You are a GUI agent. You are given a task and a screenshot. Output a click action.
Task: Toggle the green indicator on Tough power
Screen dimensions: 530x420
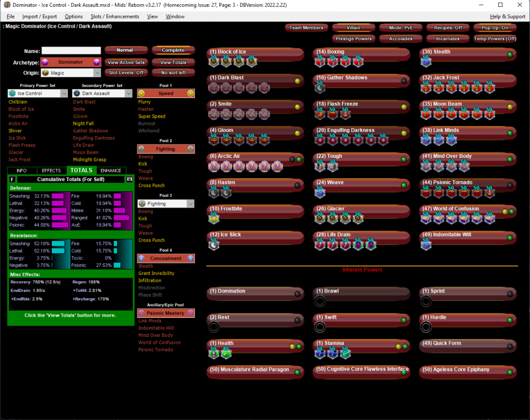(x=403, y=159)
